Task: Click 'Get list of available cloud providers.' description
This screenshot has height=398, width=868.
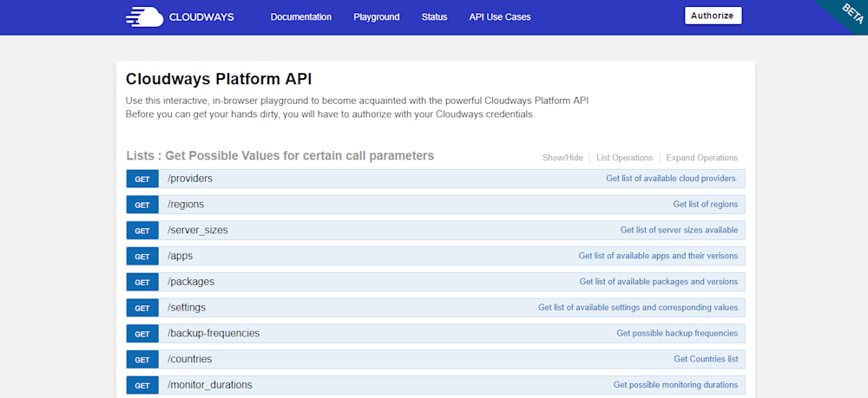Action: click(x=672, y=179)
